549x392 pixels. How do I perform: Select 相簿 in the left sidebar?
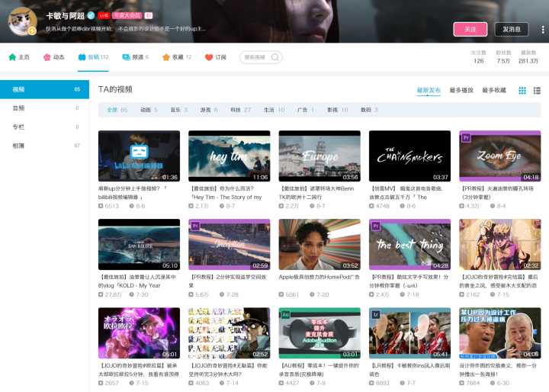44,146
